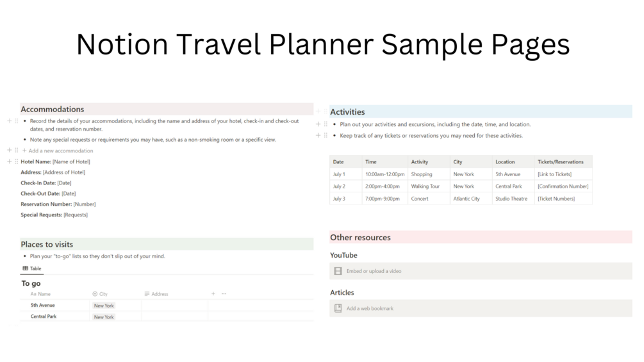Click plus icon beside 'Keep track of any tickets' bullet
Image resolution: width=644 pixels, height=362 pixels.
318,135
